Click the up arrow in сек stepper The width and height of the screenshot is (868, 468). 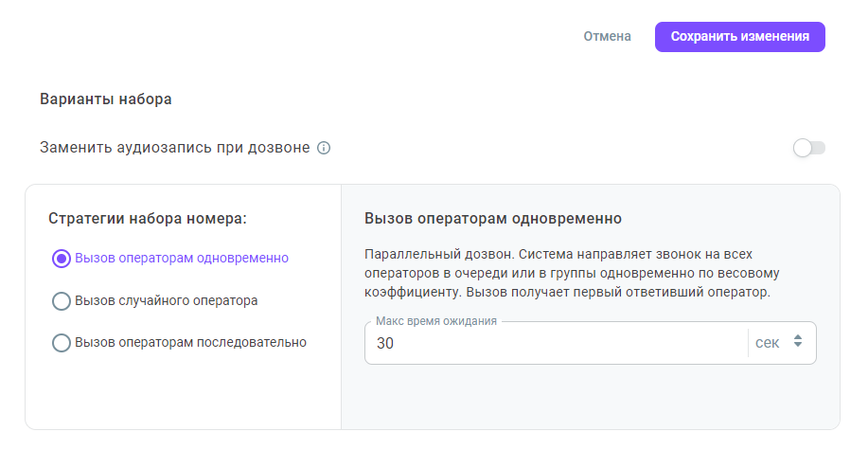pyautogui.click(x=798, y=336)
